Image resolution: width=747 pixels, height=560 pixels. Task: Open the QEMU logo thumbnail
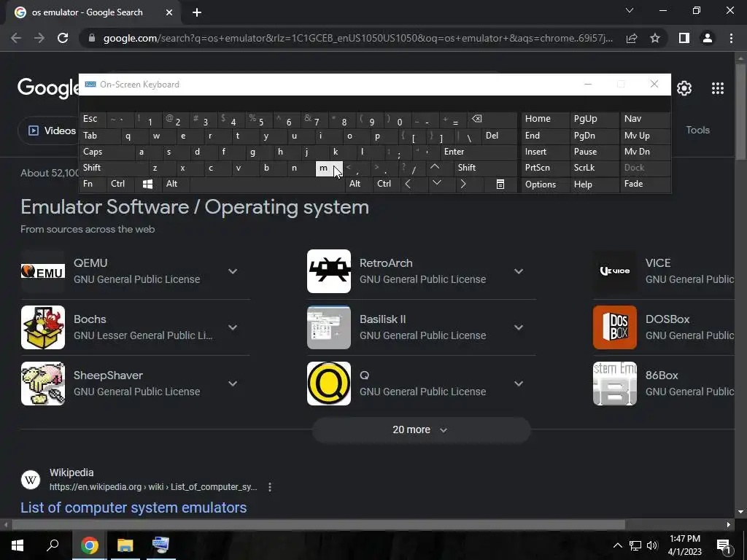(x=43, y=271)
